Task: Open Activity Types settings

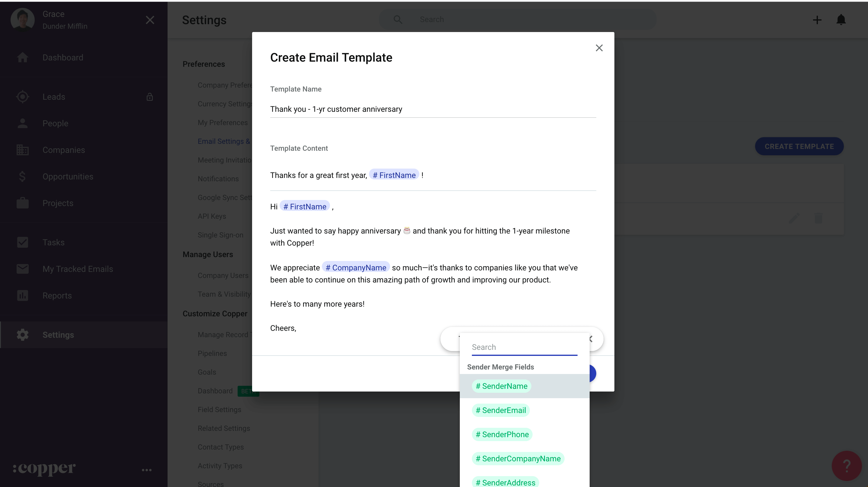Action: tap(220, 466)
